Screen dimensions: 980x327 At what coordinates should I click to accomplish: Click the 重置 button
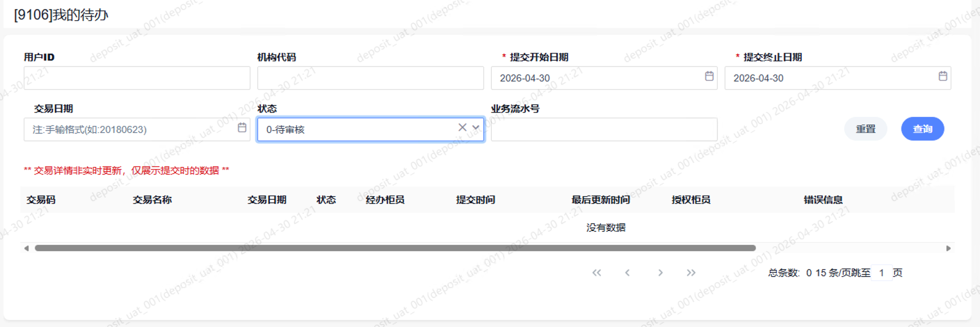pyautogui.click(x=866, y=129)
